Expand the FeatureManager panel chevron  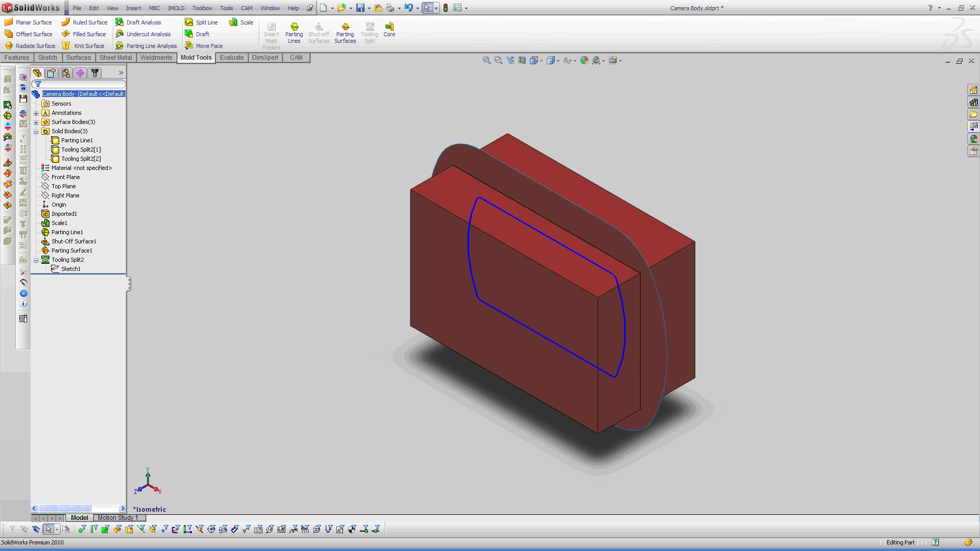click(x=121, y=73)
